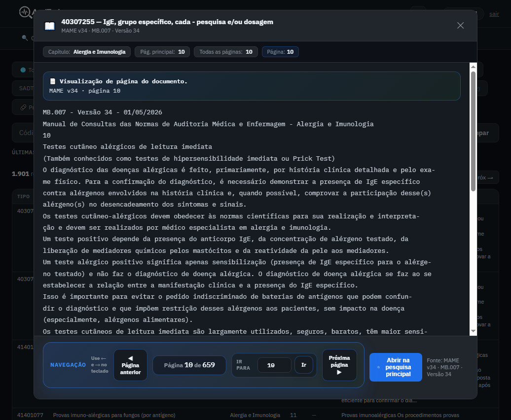Go to Próxima página
The height and width of the screenshot is (420, 511).
[x=339, y=365]
